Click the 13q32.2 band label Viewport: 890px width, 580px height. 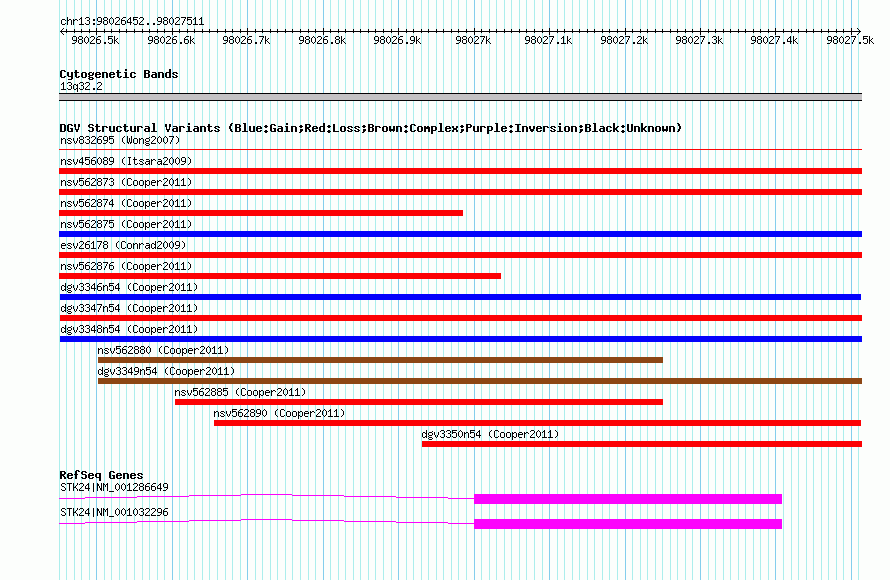[81, 86]
